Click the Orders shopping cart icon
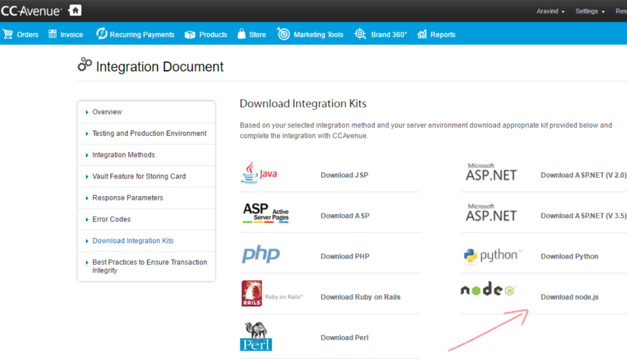Viewport: 627px width, 364px height. 8,34
